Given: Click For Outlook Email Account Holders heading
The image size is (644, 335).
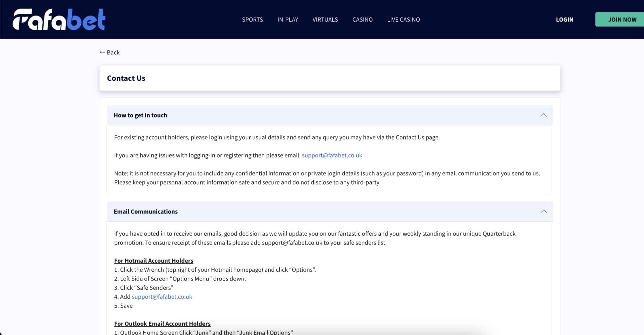Looking at the screenshot, I should tap(162, 324).
